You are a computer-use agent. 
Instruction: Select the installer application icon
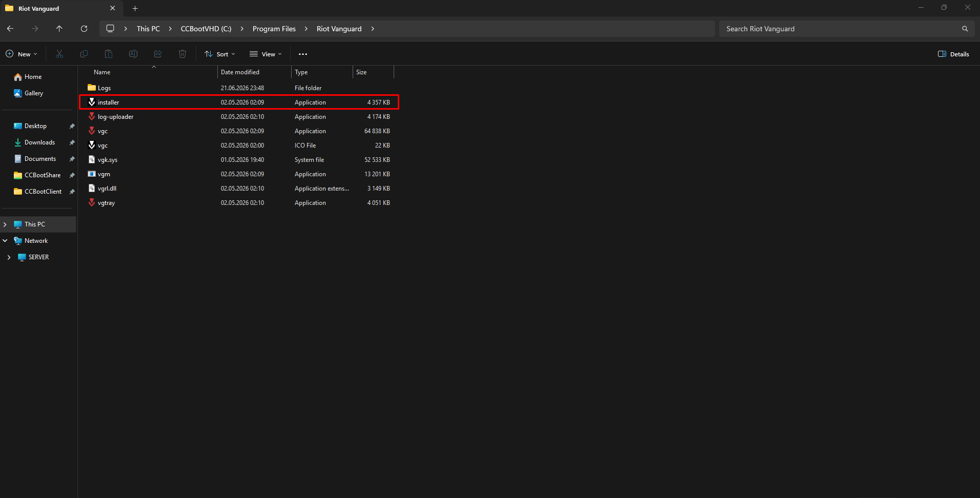92,102
